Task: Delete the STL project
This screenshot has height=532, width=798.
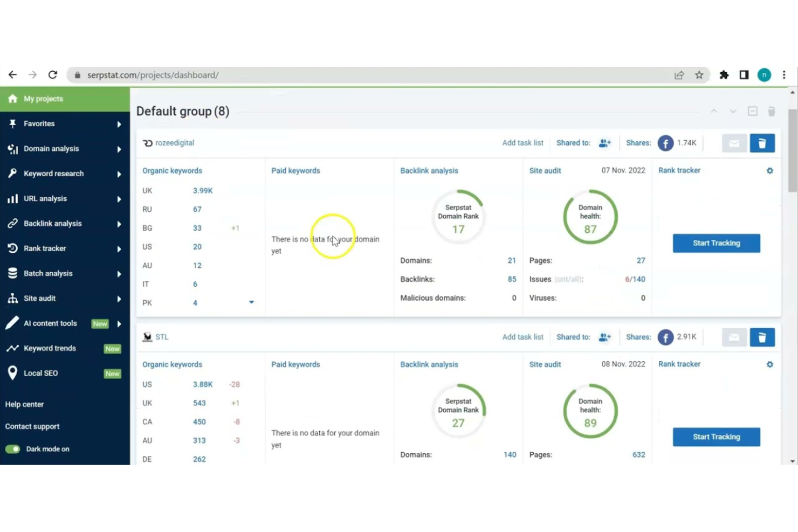Action: (762, 337)
